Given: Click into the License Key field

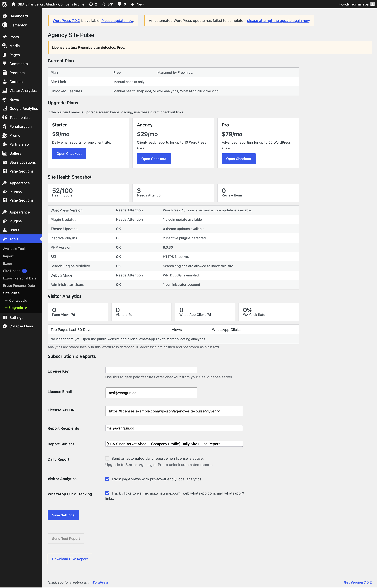Looking at the screenshot, I should click(151, 370).
